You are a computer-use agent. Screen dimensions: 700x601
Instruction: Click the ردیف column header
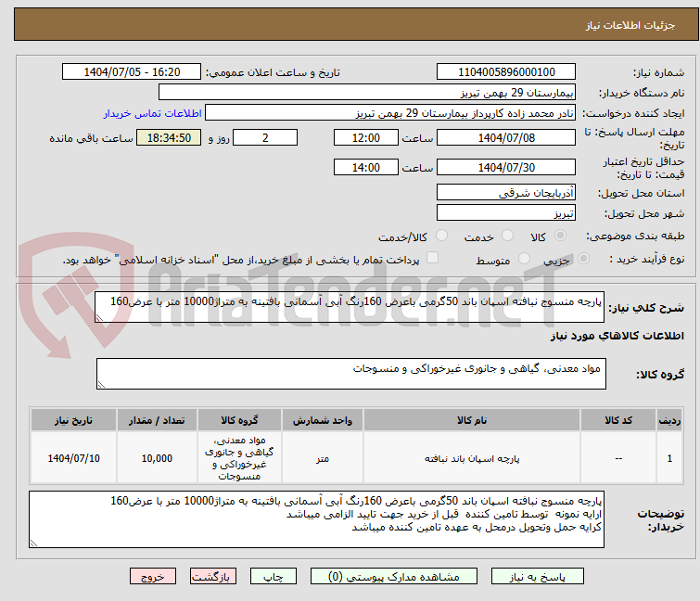[669, 420]
